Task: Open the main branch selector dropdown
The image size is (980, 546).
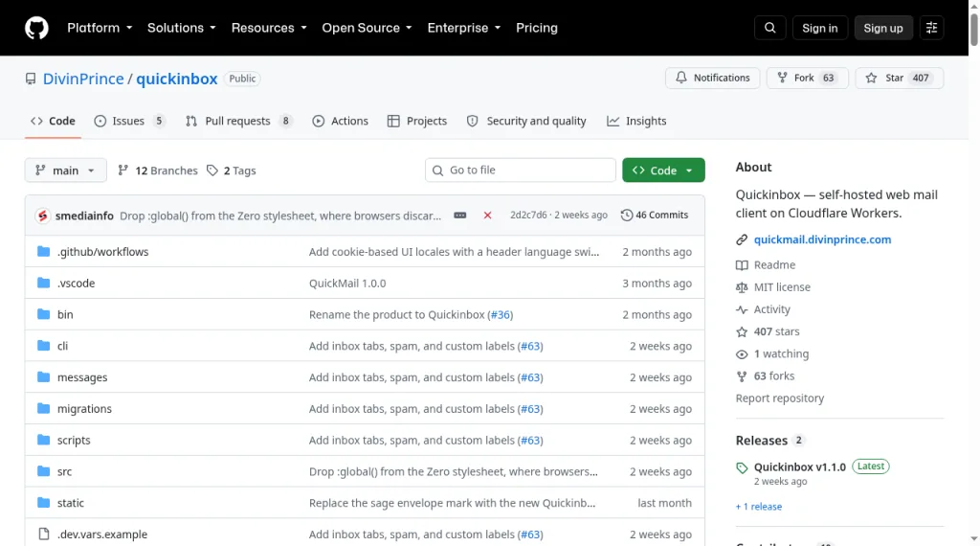Action: pyautogui.click(x=66, y=171)
